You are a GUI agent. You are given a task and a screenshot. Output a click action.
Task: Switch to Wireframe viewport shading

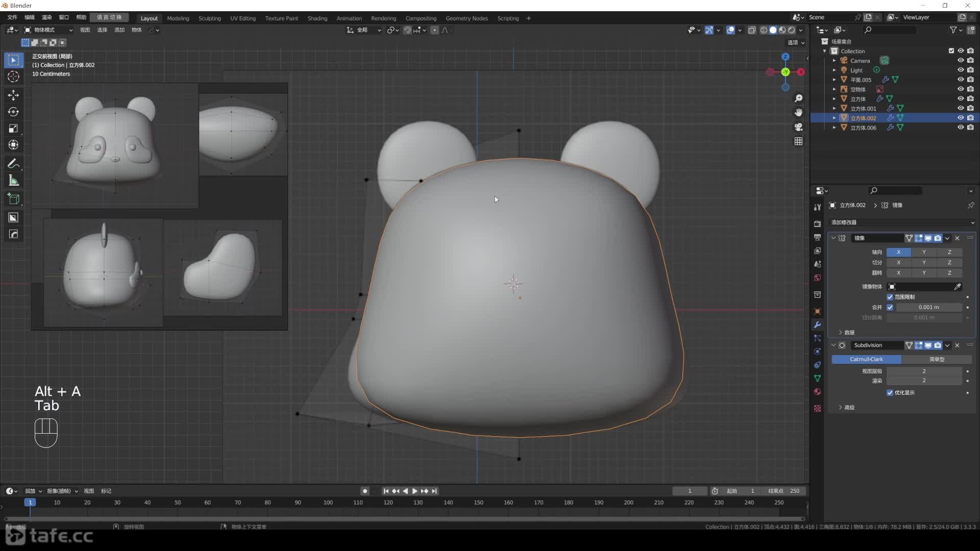(764, 30)
